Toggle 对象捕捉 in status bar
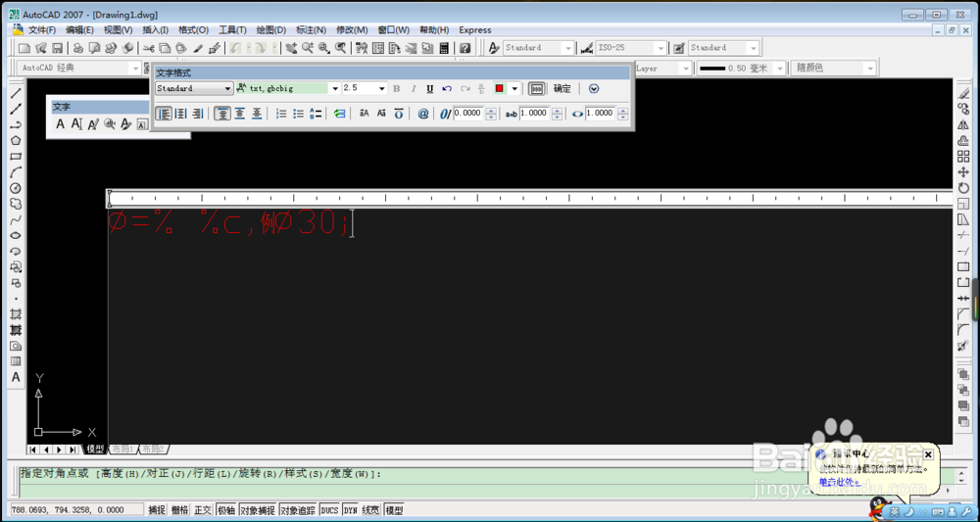This screenshot has width=980, height=522. tap(258, 510)
